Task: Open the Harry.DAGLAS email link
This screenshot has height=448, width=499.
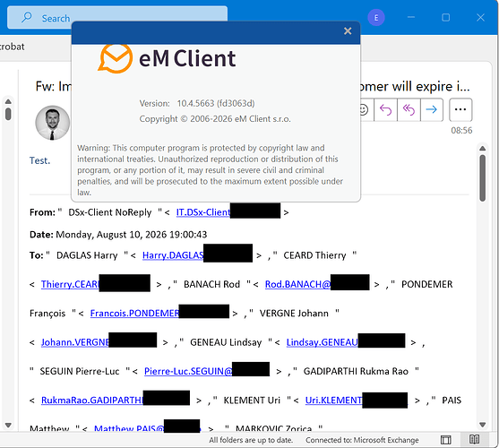Action: click(x=173, y=255)
